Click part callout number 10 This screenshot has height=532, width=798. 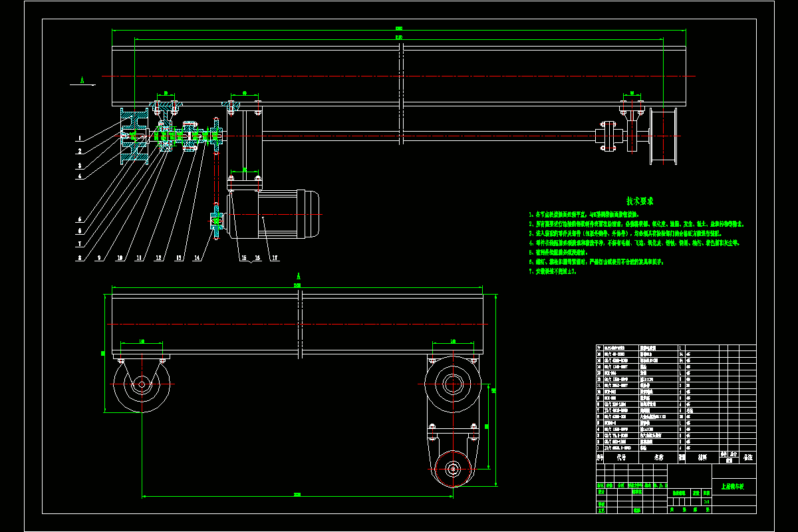[x=120, y=257]
